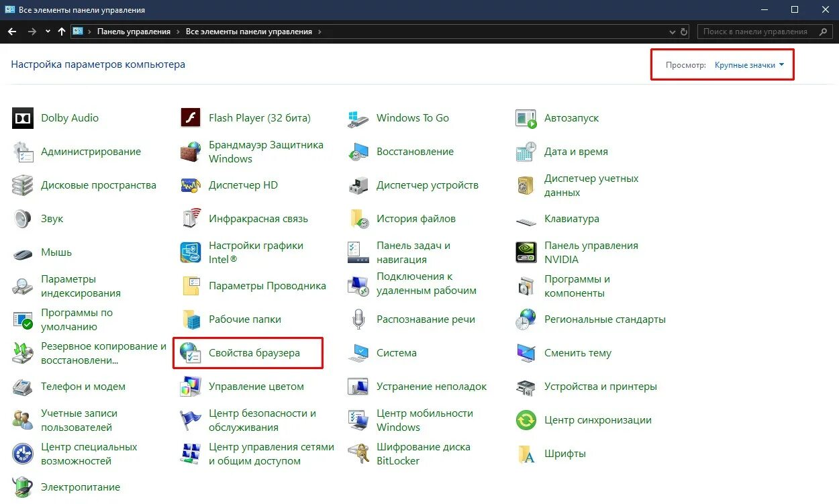Image resolution: width=839 pixels, height=504 pixels.
Task: Open the Звук speaker icon
Action: pos(23,219)
